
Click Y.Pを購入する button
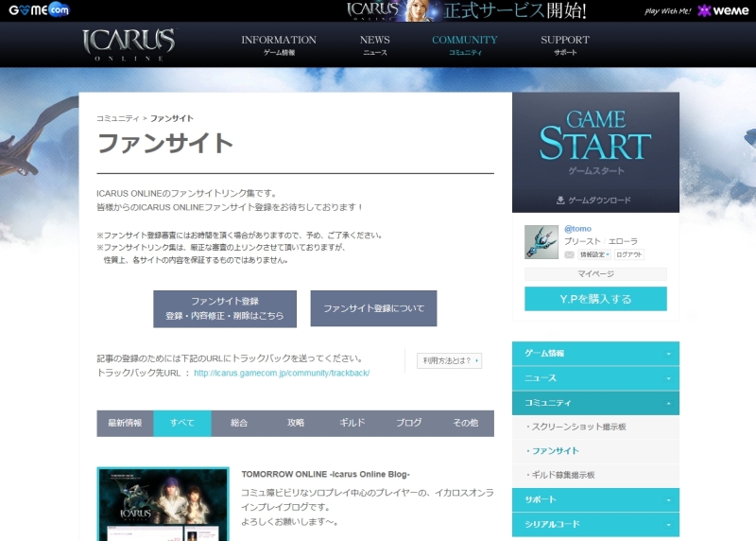(596, 299)
